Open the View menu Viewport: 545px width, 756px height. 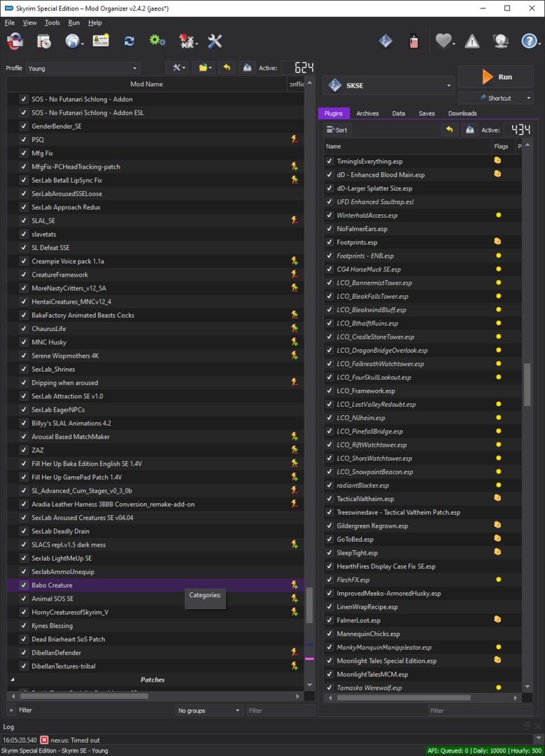[29, 22]
